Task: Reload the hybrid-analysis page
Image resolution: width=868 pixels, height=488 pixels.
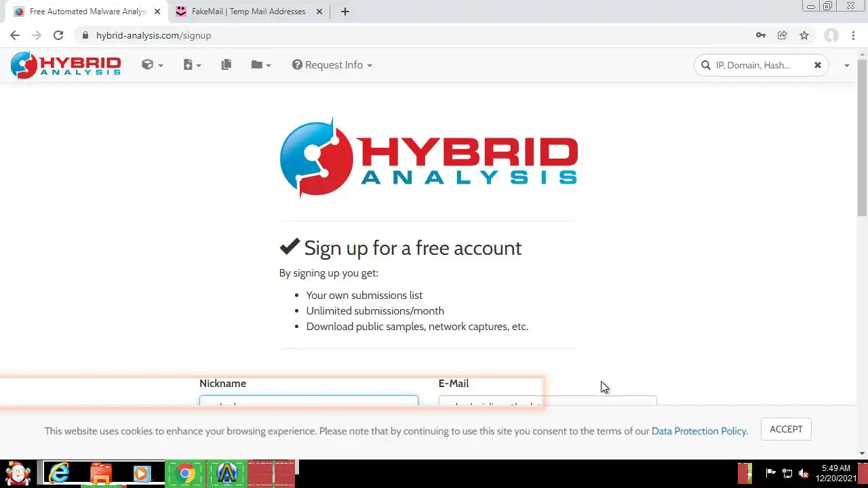Action: click(x=58, y=35)
